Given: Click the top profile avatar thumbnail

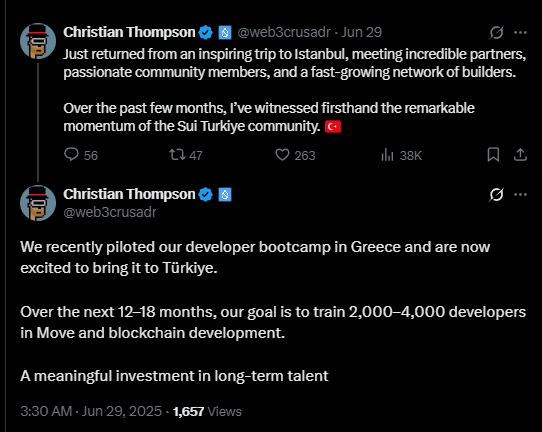Looking at the screenshot, I should tap(38, 41).
